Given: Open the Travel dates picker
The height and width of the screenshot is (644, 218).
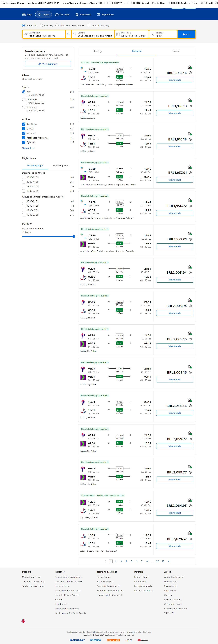Looking at the screenshot, I should (132, 34).
